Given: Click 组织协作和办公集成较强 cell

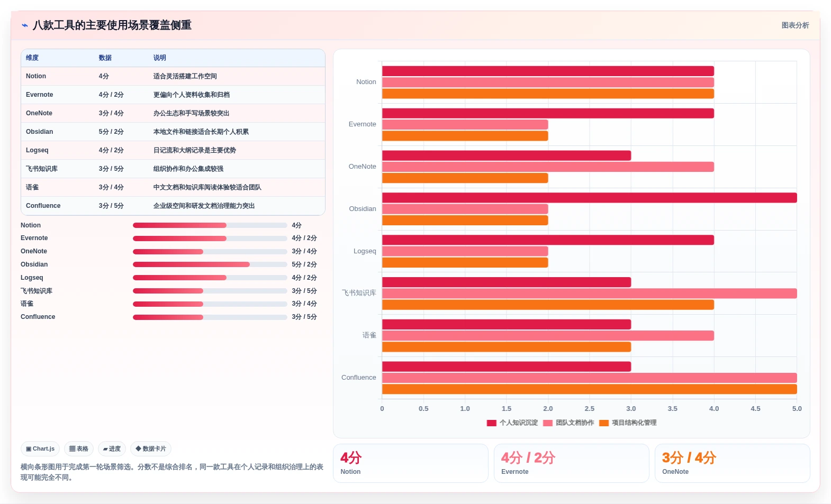Looking at the screenshot, I should 188,169.
